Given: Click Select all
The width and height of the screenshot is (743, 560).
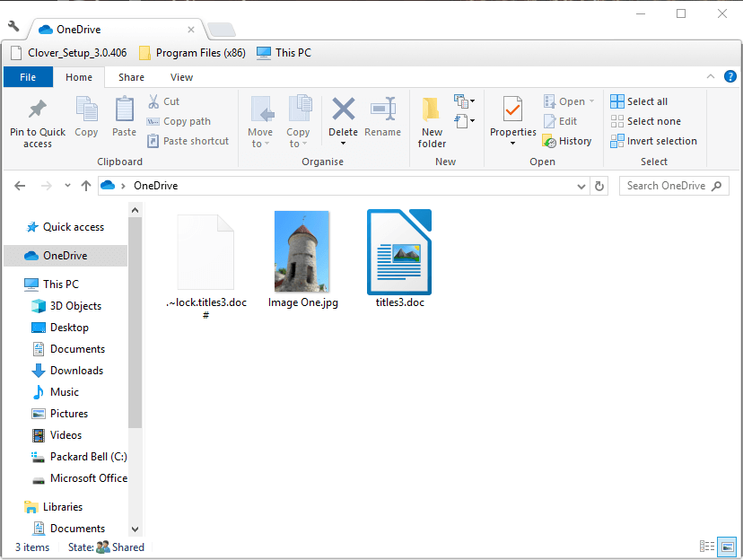Looking at the screenshot, I should click(x=639, y=101).
